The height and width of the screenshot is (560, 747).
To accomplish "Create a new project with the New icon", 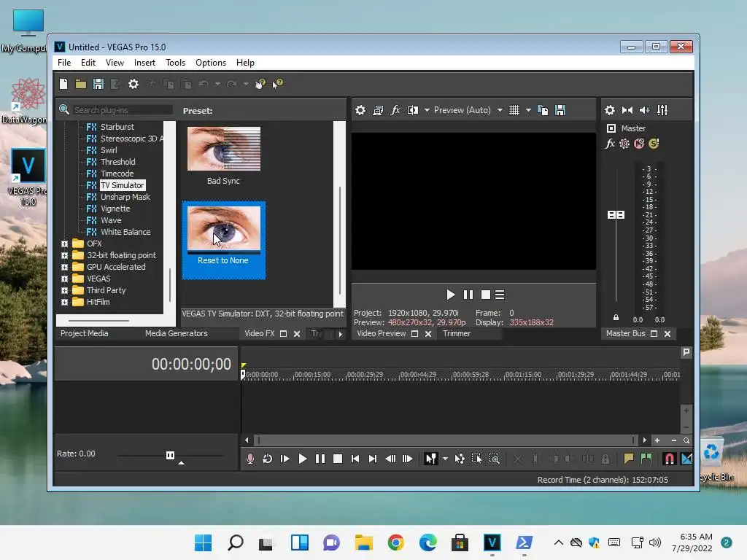I will click(x=63, y=85).
